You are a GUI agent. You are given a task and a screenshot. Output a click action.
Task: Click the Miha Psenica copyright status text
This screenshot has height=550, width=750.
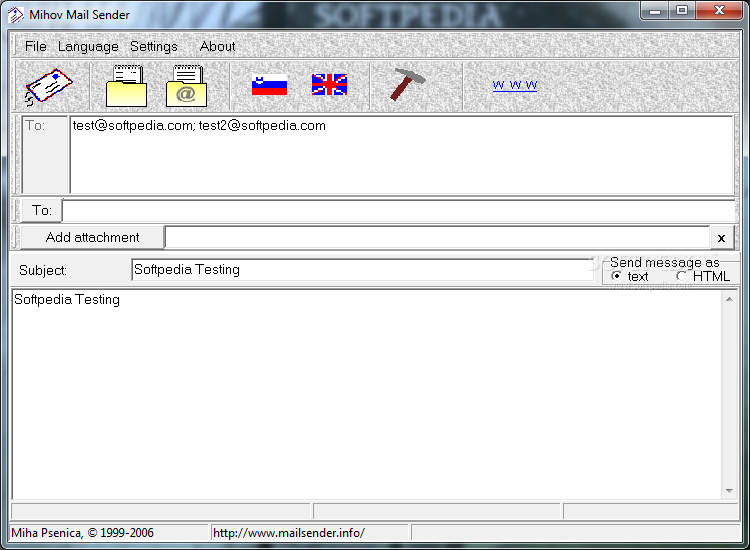point(82,533)
